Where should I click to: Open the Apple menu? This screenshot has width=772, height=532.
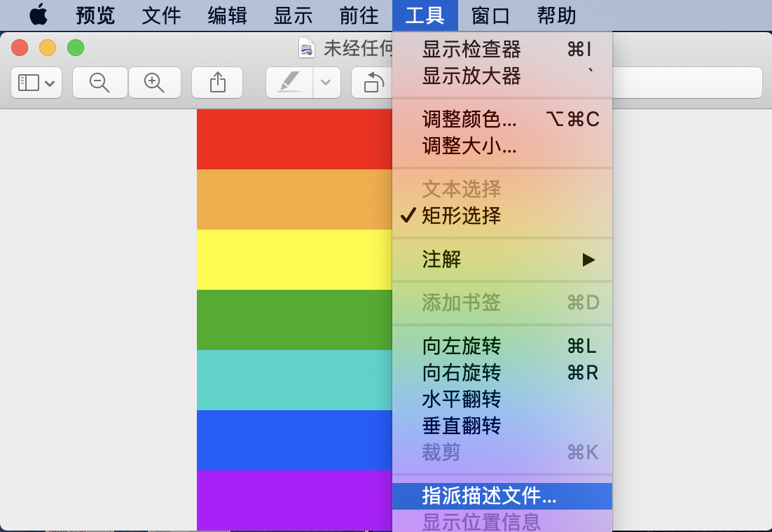(x=38, y=15)
